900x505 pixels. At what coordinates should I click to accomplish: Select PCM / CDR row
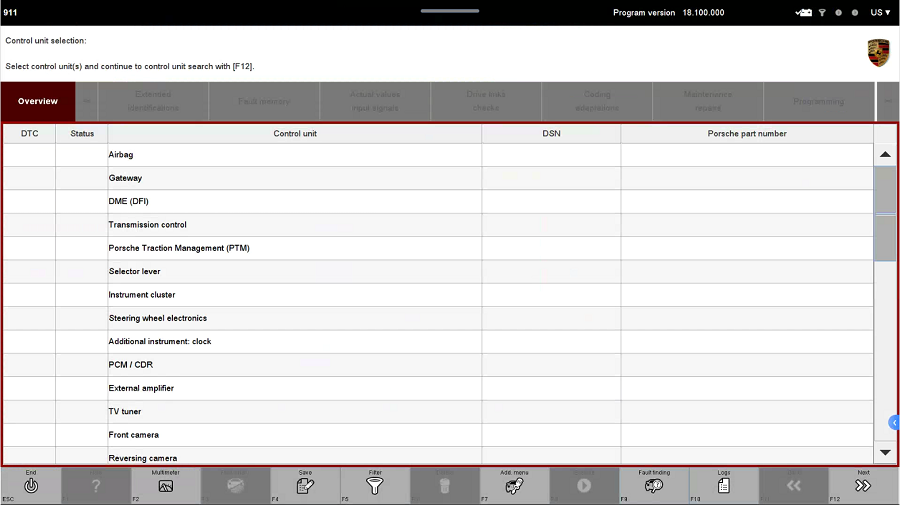click(439, 365)
